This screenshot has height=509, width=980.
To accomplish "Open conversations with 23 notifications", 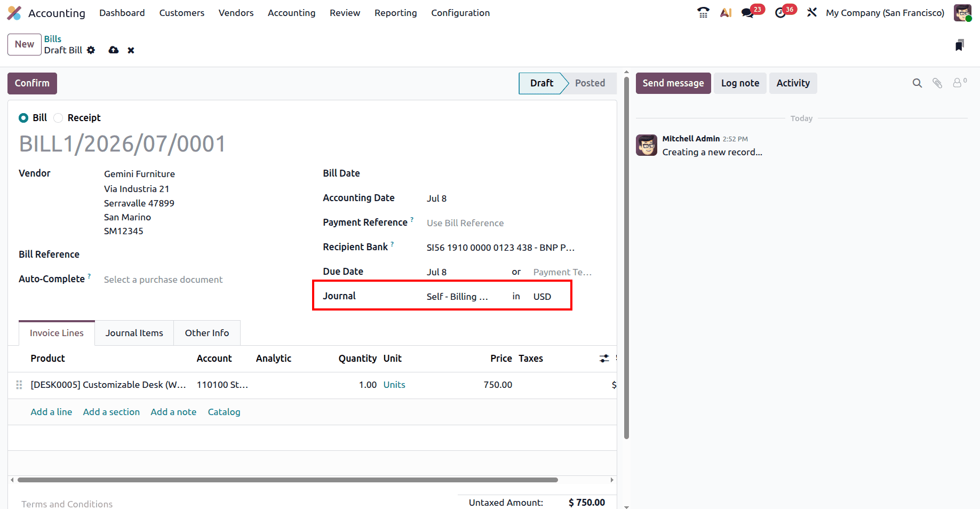I will click(x=752, y=12).
